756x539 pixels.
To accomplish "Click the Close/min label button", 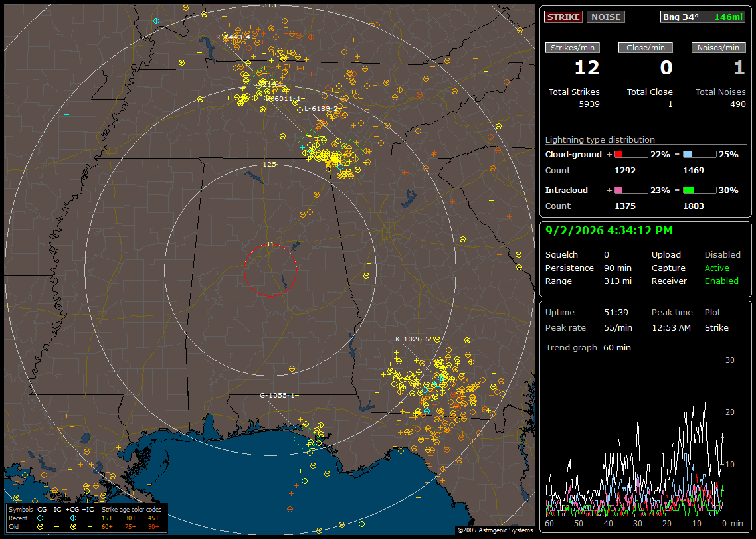I will click(x=646, y=48).
